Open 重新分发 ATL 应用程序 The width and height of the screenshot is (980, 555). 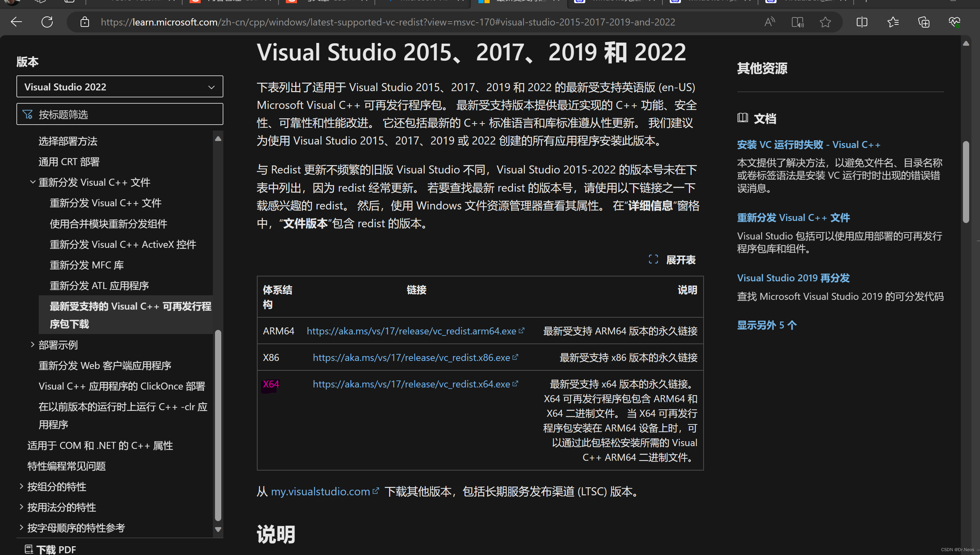point(99,285)
